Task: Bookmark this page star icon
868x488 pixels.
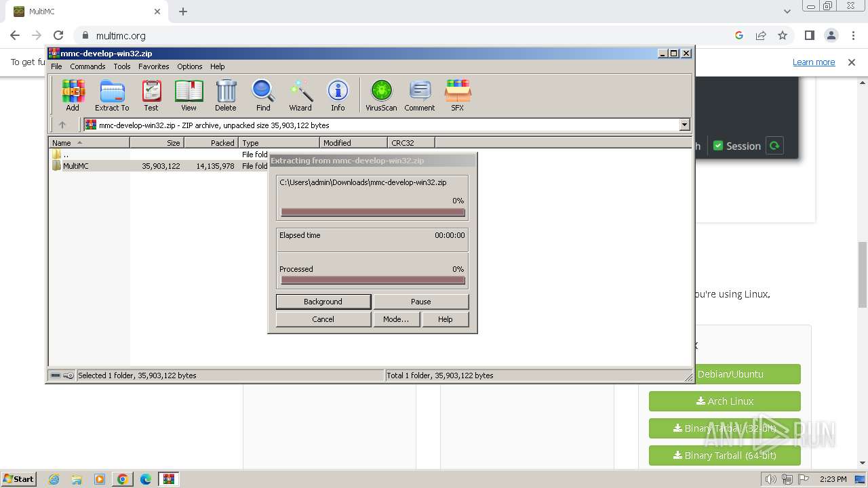Action: click(783, 35)
